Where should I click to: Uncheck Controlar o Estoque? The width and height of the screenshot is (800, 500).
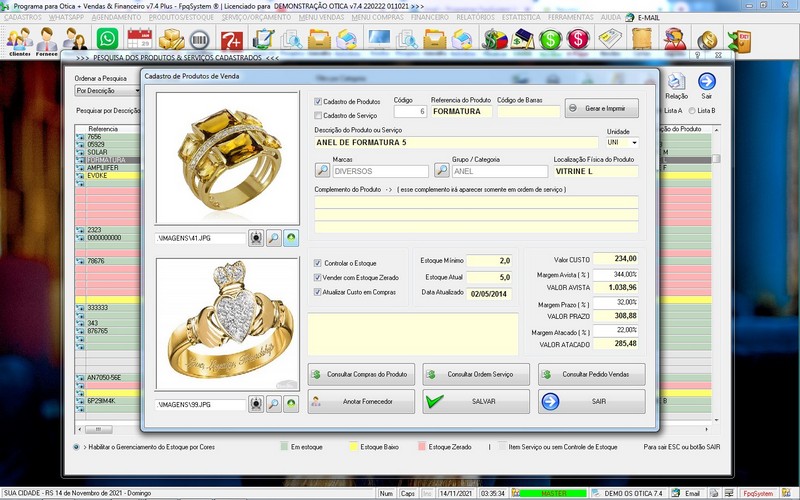click(317, 263)
